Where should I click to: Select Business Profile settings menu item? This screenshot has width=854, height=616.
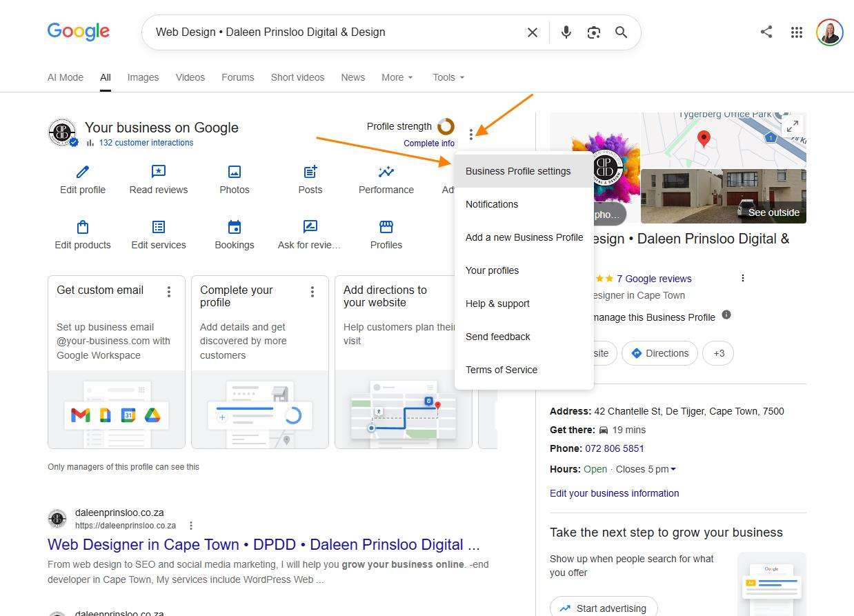[x=524, y=171]
